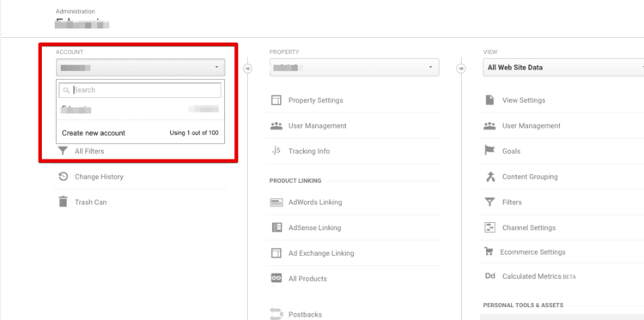The width and height of the screenshot is (644, 320).
Task: Click the Change History clock icon
Action: click(63, 177)
